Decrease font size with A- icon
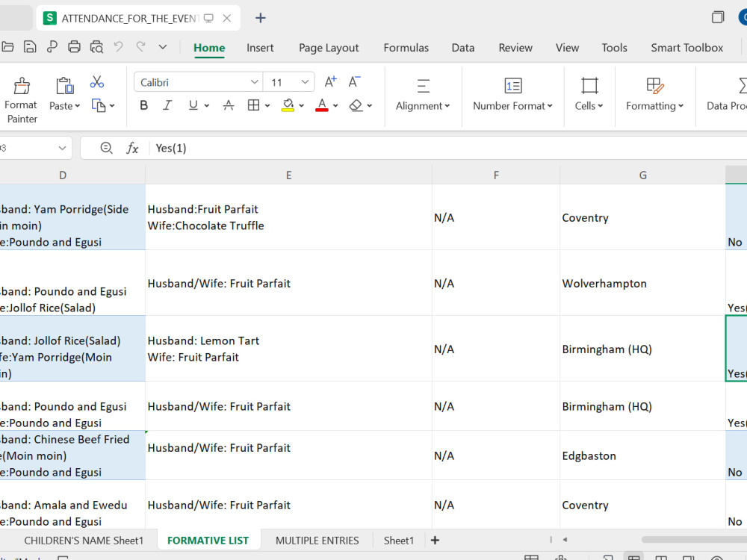Screen dimensions: 747x560 pos(354,82)
